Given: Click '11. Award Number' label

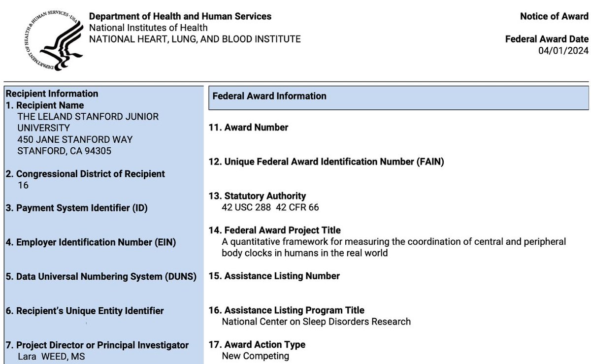Looking at the screenshot, I should coord(249,128).
